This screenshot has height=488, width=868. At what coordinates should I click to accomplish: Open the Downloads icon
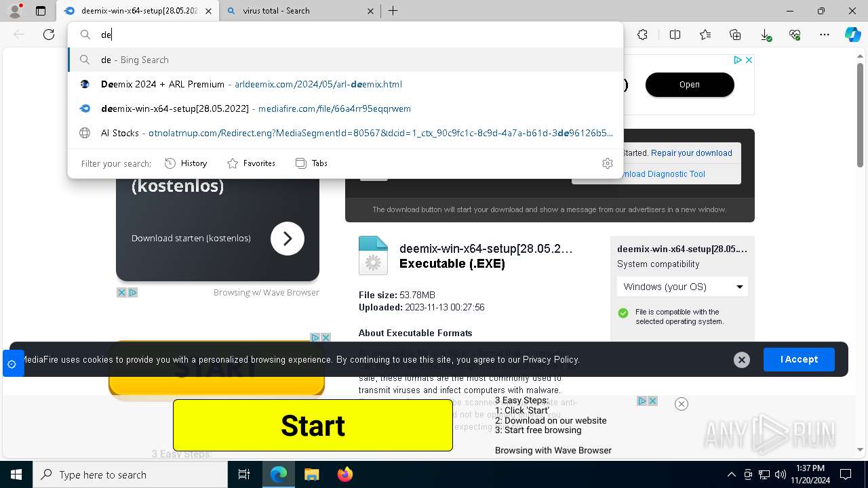point(765,35)
